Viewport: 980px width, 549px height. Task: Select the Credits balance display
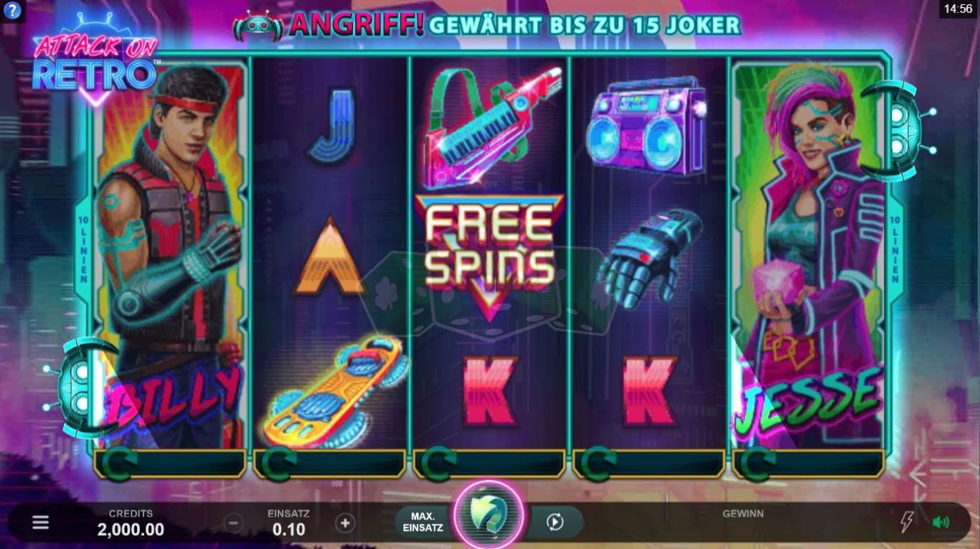(131, 524)
